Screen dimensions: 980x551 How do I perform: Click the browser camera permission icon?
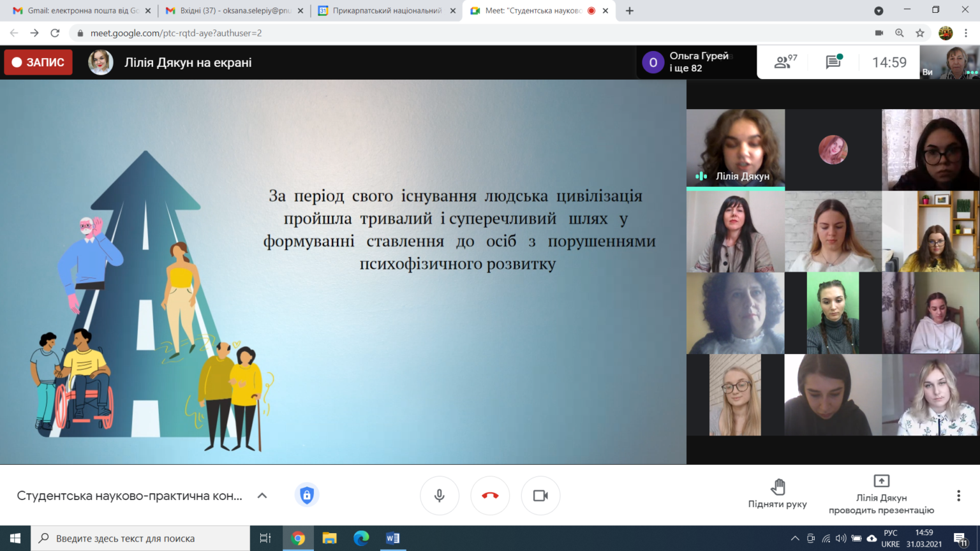[x=879, y=33]
